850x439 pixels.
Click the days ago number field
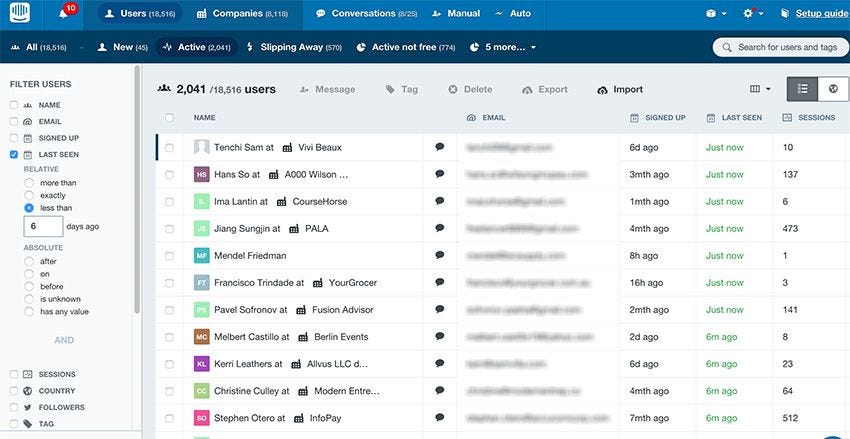pos(43,227)
